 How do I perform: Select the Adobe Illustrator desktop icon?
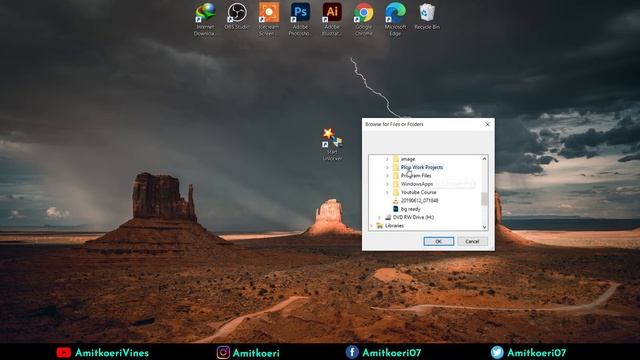pos(332,19)
